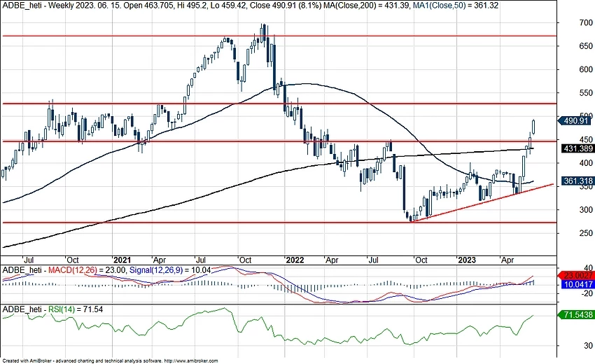Click the 650 price axis label

pos(586,46)
